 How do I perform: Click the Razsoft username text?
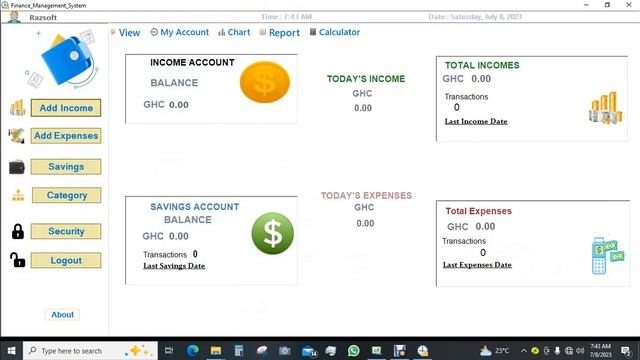click(43, 18)
